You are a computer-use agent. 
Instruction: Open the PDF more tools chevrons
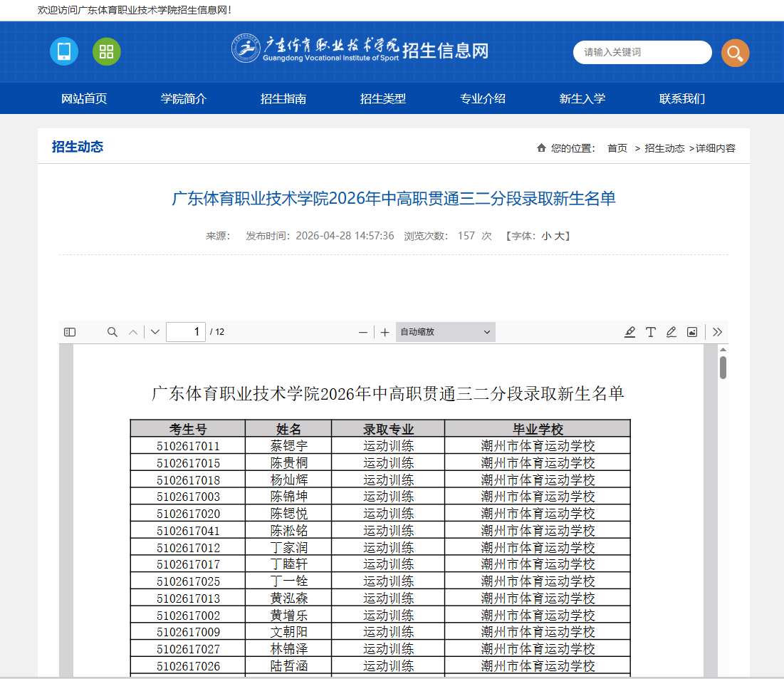pos(718,332)
